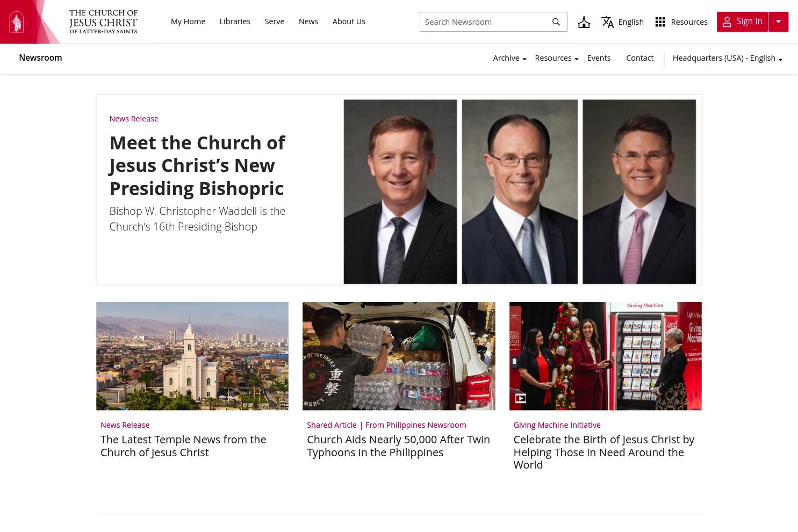Open the Presiding Bishopric headline article
The image size is (798, 532).
197,166
